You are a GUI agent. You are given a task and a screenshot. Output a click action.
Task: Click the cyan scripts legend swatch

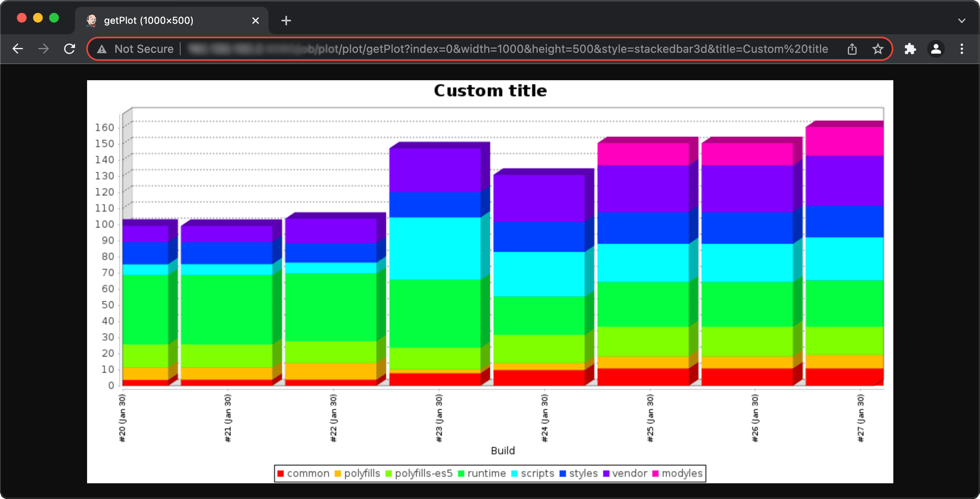[x=514, y=474]
